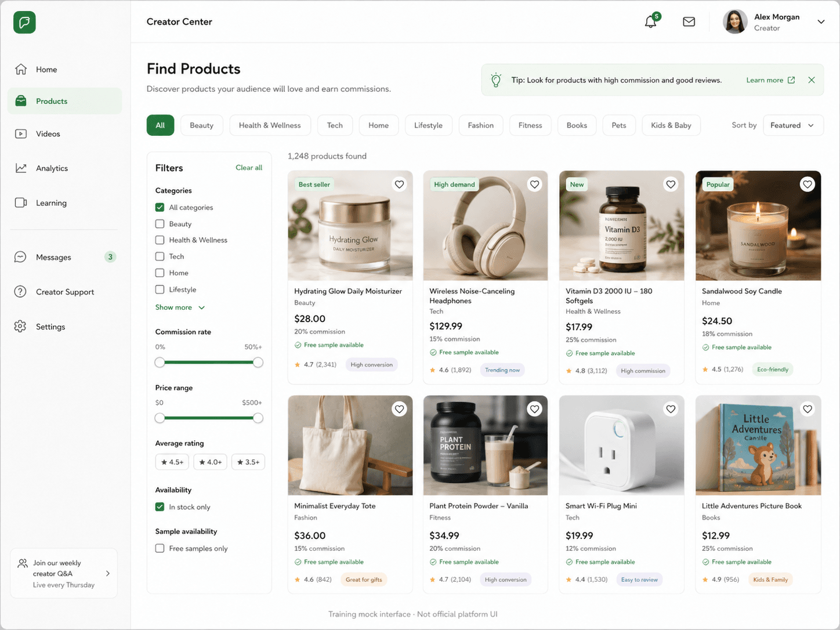Check the Lifestyle category checkbox
This screenshot has height=630, width=840.
[x=160, y=289]
